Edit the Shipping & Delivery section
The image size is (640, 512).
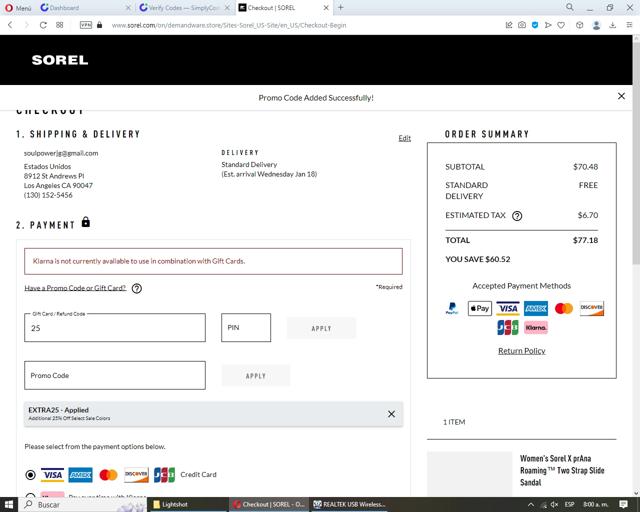click(x=404, y=138)
